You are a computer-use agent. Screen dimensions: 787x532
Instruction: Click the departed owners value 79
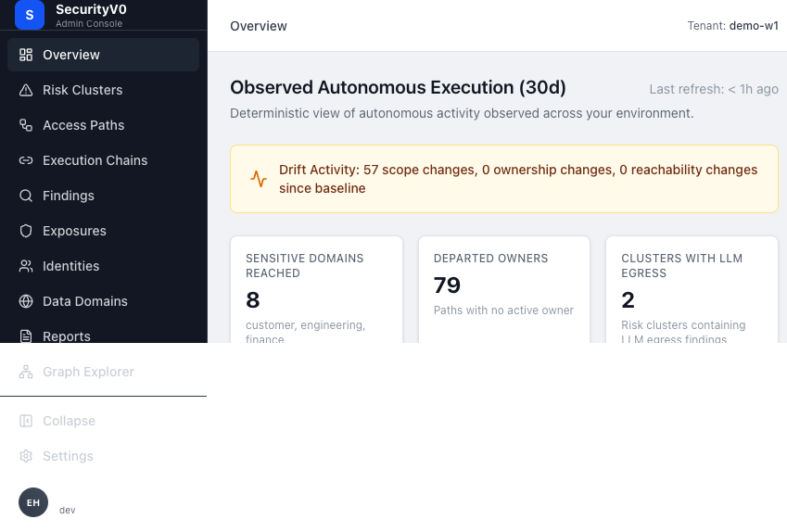447,285
